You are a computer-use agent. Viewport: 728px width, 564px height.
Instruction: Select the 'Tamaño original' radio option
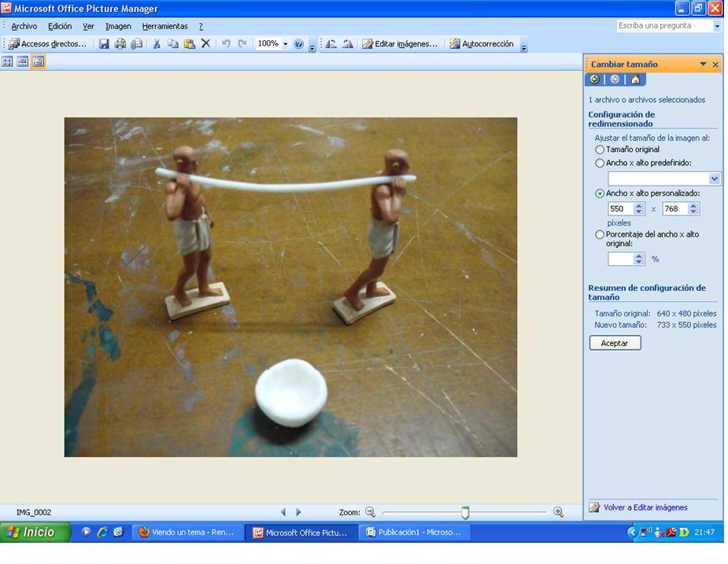point(600,149)
